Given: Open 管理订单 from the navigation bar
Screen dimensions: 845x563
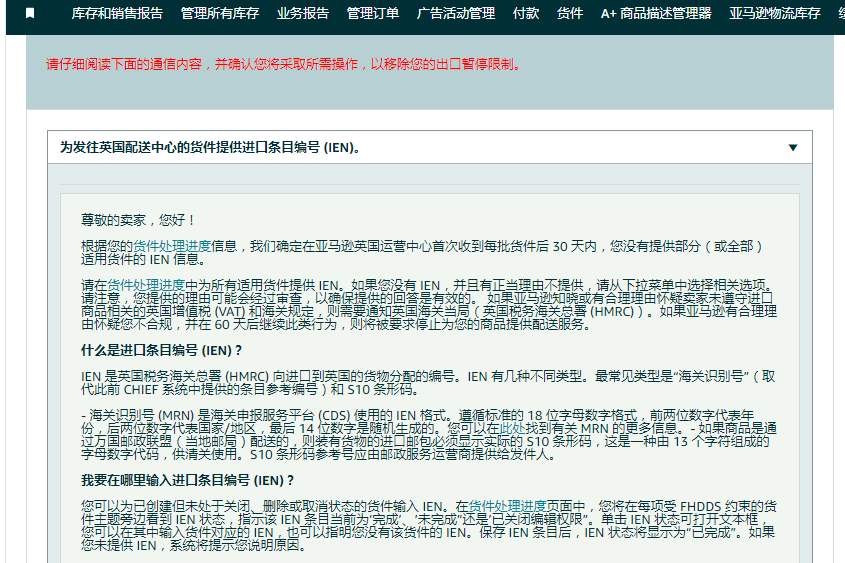Looking at the screenshot, I should (373, 13).
